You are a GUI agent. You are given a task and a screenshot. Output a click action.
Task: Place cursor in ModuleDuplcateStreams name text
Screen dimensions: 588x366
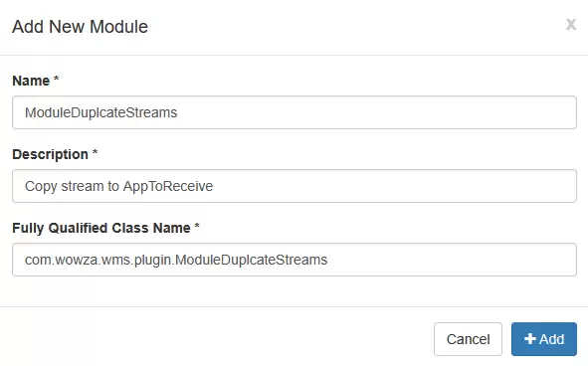pos(100,112)
